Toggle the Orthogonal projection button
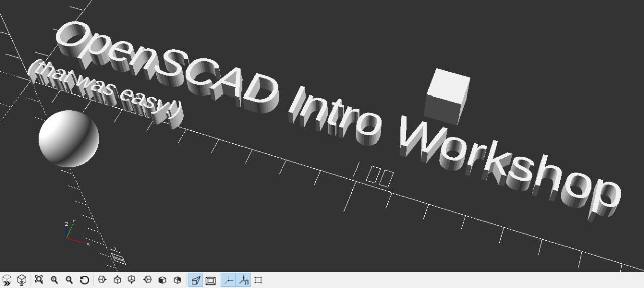 pos(210,280)
